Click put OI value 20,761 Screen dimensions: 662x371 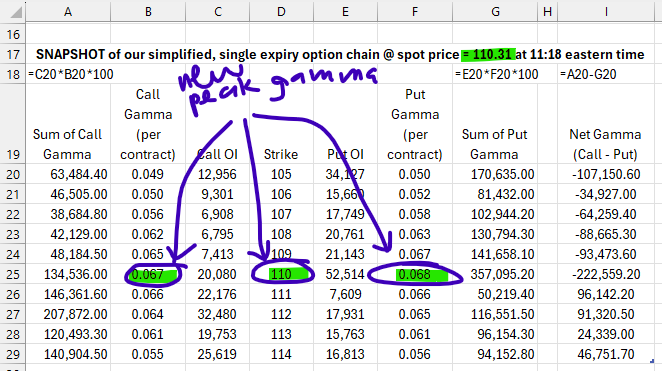point(345,234)
